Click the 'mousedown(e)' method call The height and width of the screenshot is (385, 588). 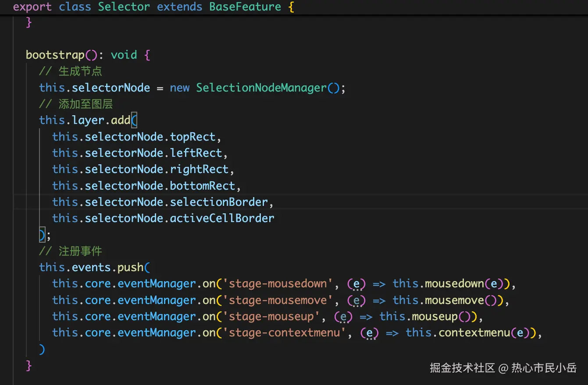pos(464,284)
